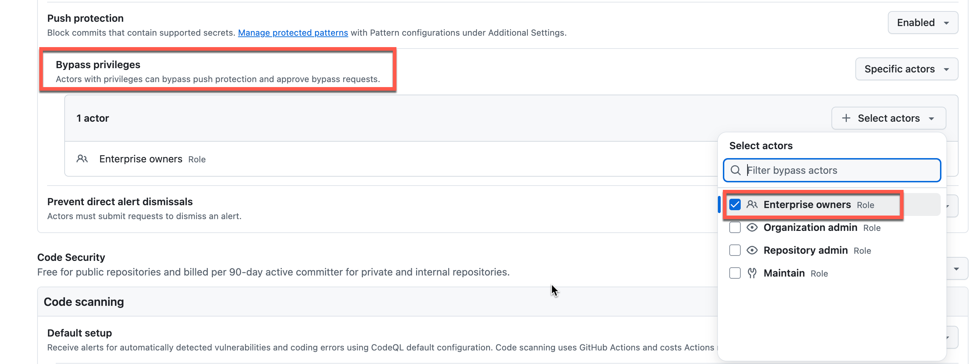Click the Enterprise owners row in actor list
This screenshot has height=364, width=980.
pos(141,159)
